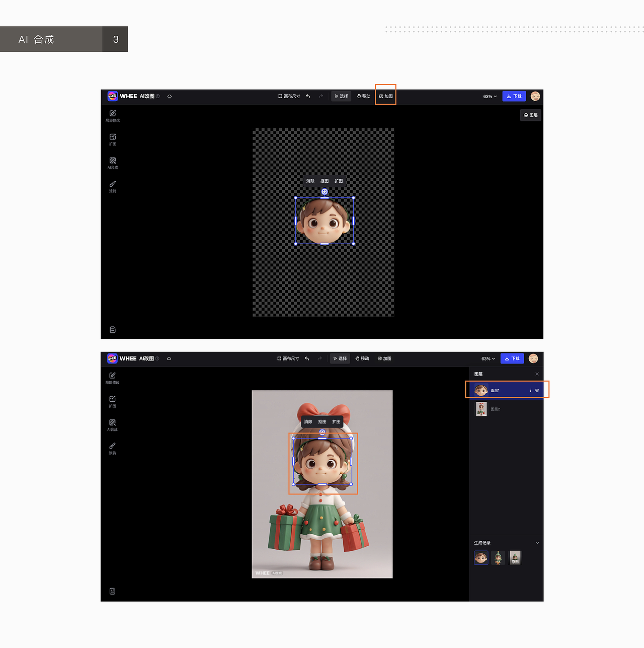Select 扩图 sidebar tool in upper editor
Viewport: 644px width, 648px height.
click(113, 139)
